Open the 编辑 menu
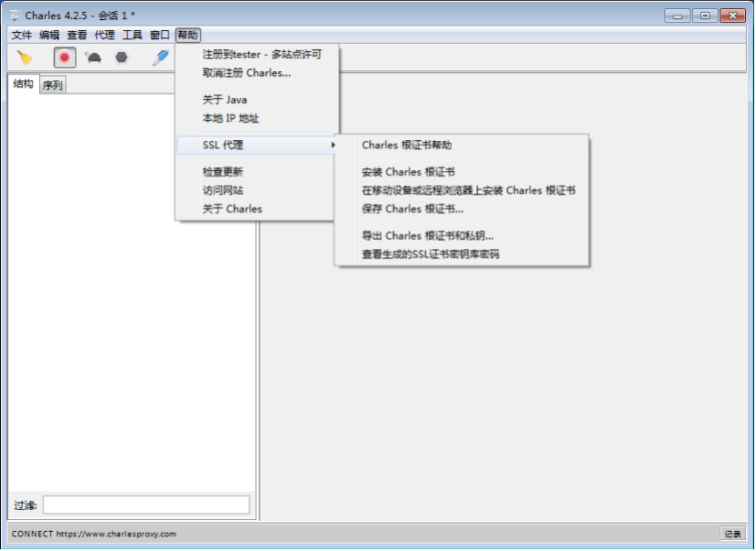 click(x=49, y=35)
